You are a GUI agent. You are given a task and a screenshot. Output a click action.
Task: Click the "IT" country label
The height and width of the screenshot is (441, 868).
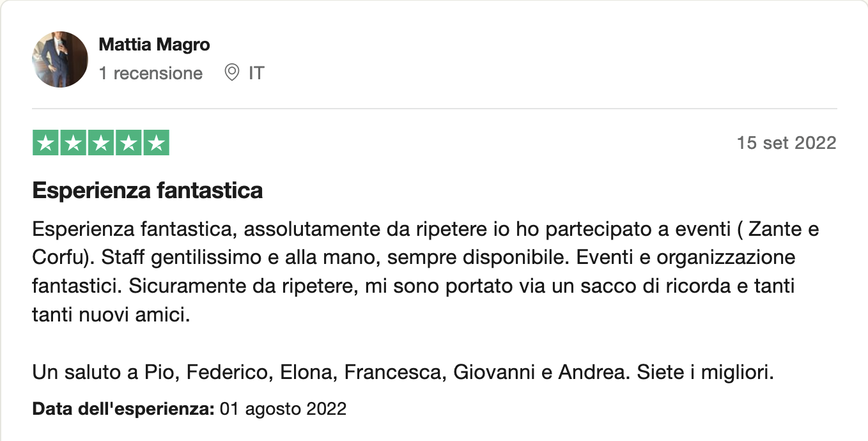point(256,73)
